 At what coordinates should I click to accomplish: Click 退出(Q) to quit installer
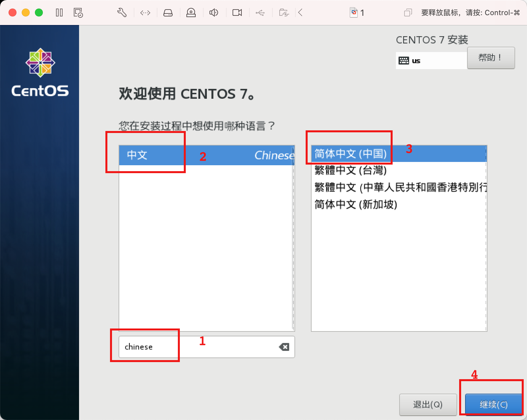428,405
